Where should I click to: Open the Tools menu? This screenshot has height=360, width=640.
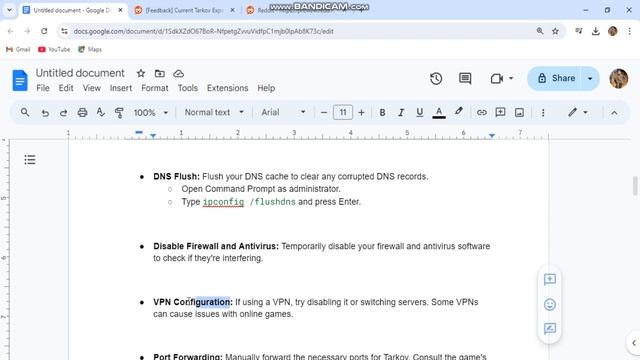187,88
